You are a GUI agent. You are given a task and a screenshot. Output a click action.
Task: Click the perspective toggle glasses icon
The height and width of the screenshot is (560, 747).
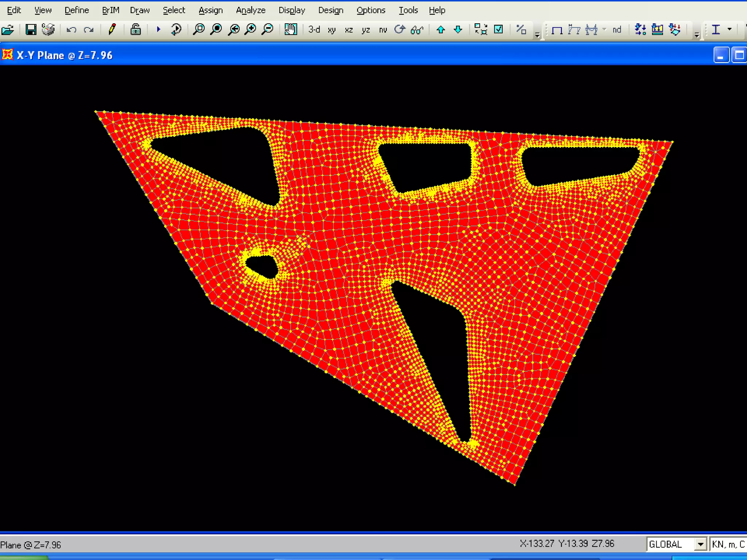(x=417, y=30)
